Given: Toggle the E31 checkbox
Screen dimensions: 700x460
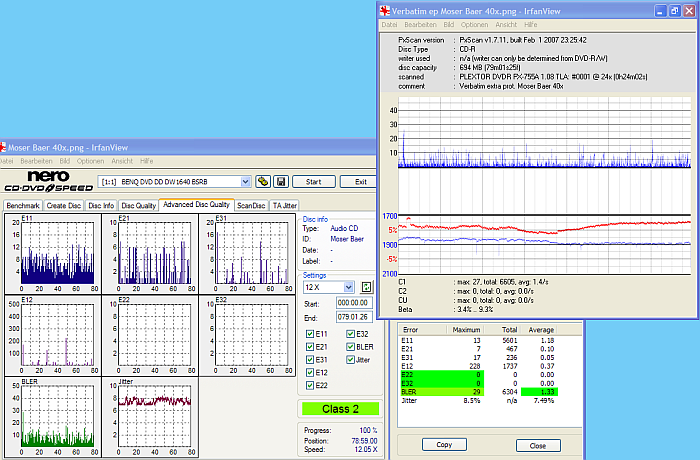Looking at the screenshot, I should 310,360.
